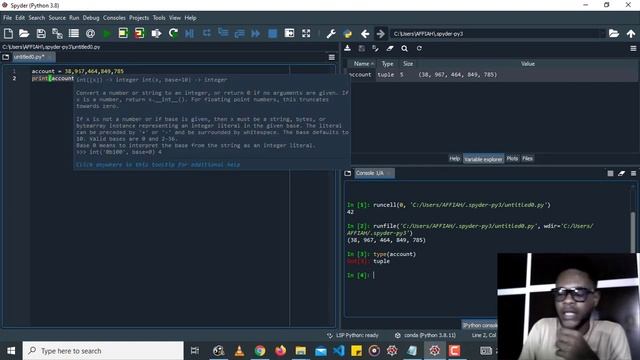Save all files icon
This screenshot has height=360, width=640.
point(57,33)
